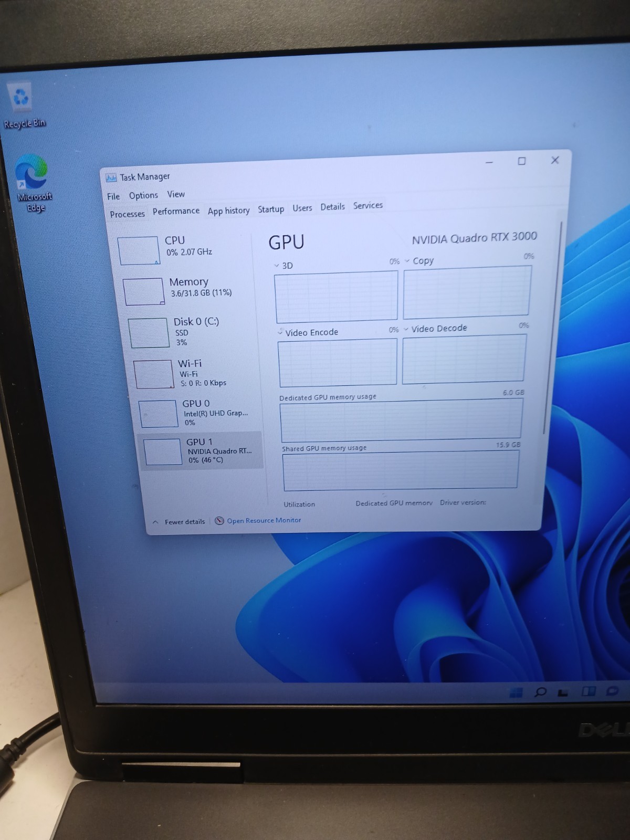Open the 3D engine graph dropdown
Screen dimensions: 630x840
tap(277, 266)
